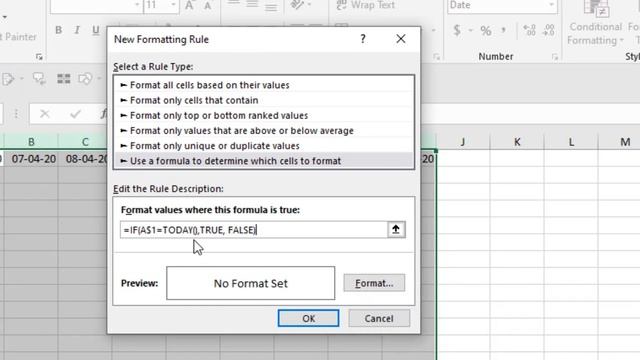This screenshot has width=640, height=360.
Task: Click comment icon in quick toolbar row
Action: pyautogui.click(x=39, y=78)
